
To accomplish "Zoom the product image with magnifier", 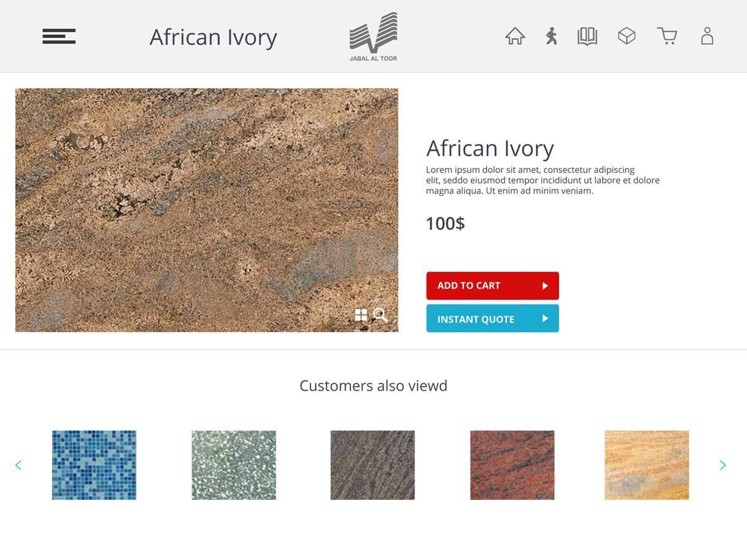I will click(381, 315).
